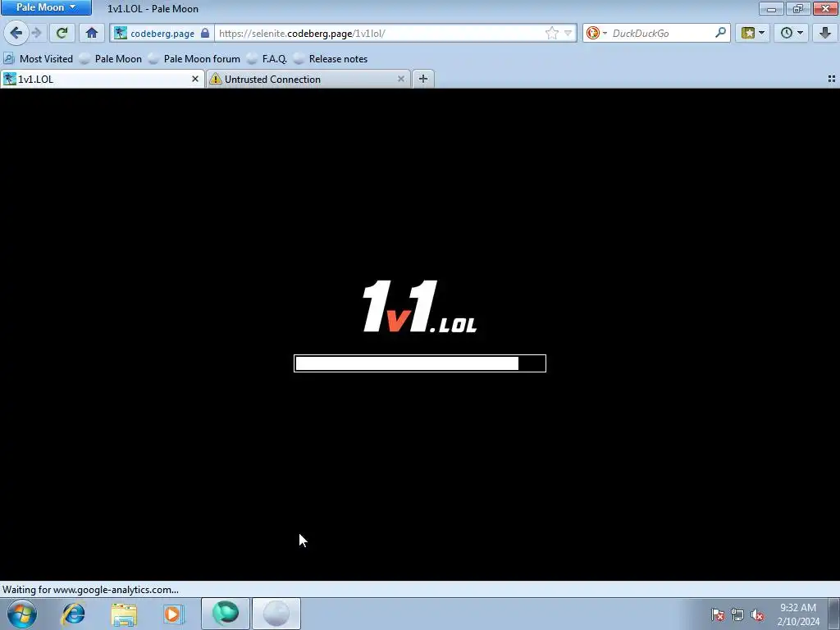The height and width of the screenshot is (630, 840).
Task: Open the list all tabs button
Action: pyautogui.click(x=832, y=79)
